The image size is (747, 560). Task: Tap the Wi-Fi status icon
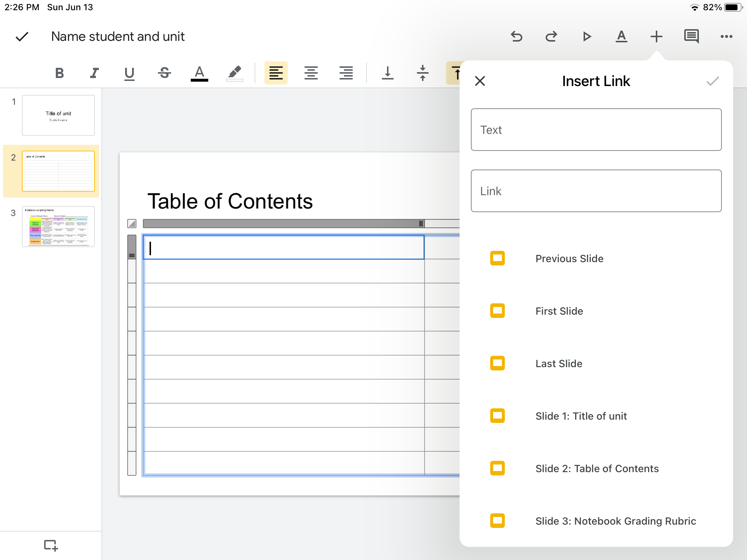click(695, 7)
